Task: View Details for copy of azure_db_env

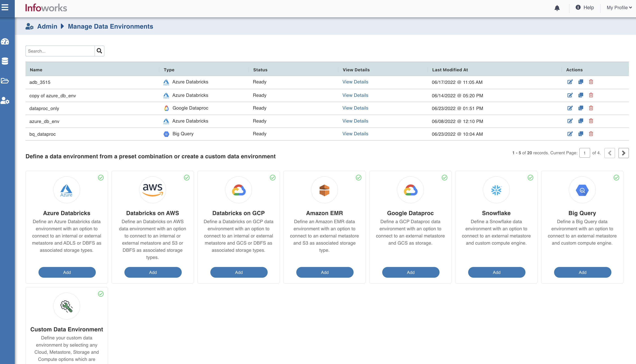Action: (x=355, y=95)
